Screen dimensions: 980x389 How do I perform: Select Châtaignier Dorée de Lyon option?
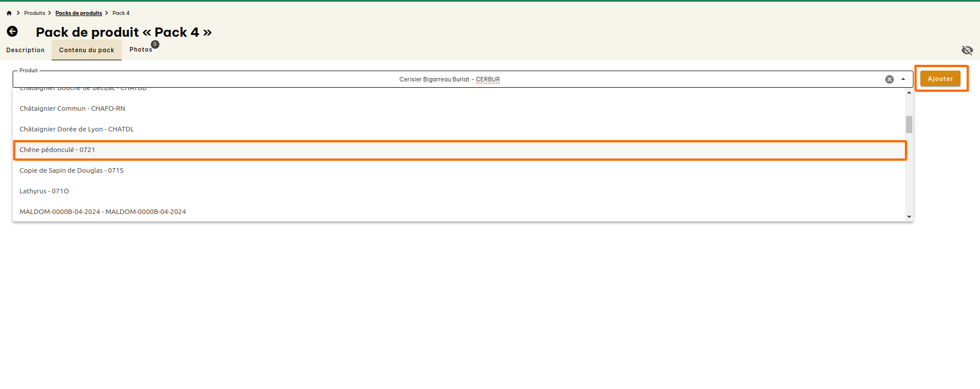77,129
